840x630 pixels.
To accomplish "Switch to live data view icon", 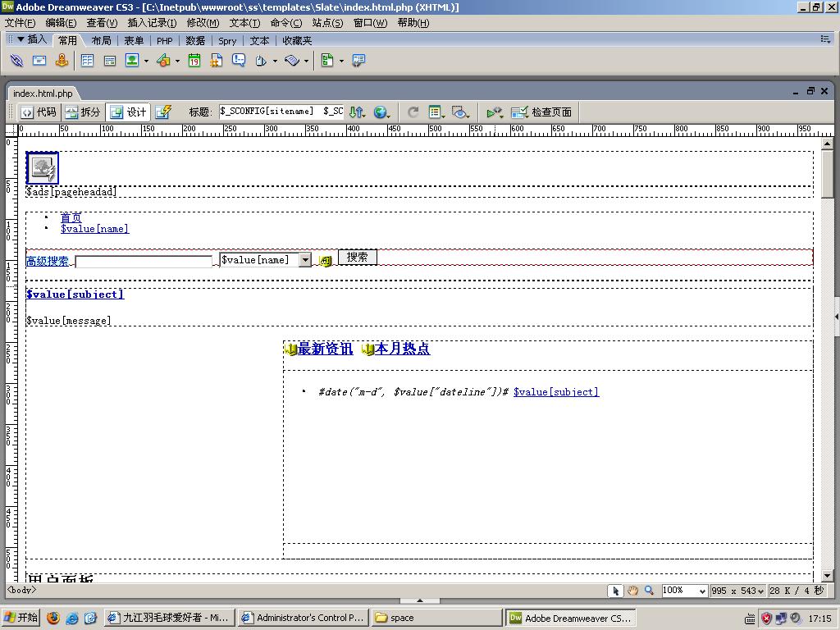I will [x=163, y=112].
